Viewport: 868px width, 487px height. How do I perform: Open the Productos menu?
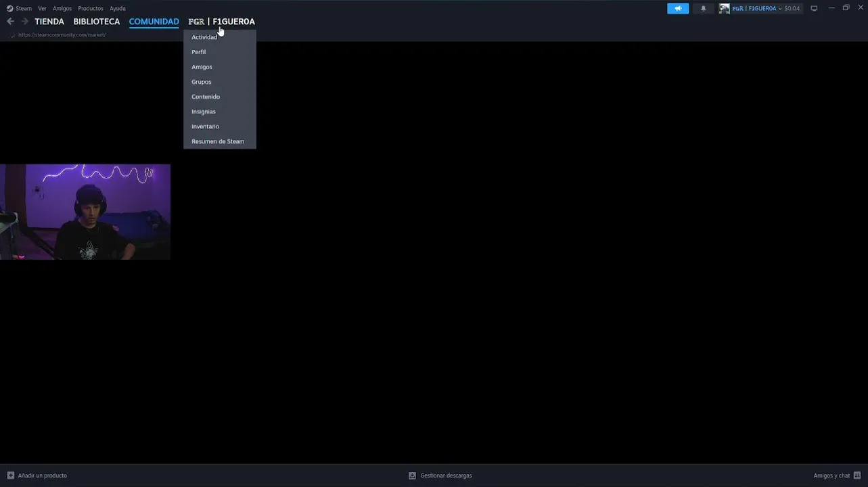[91, 8]
